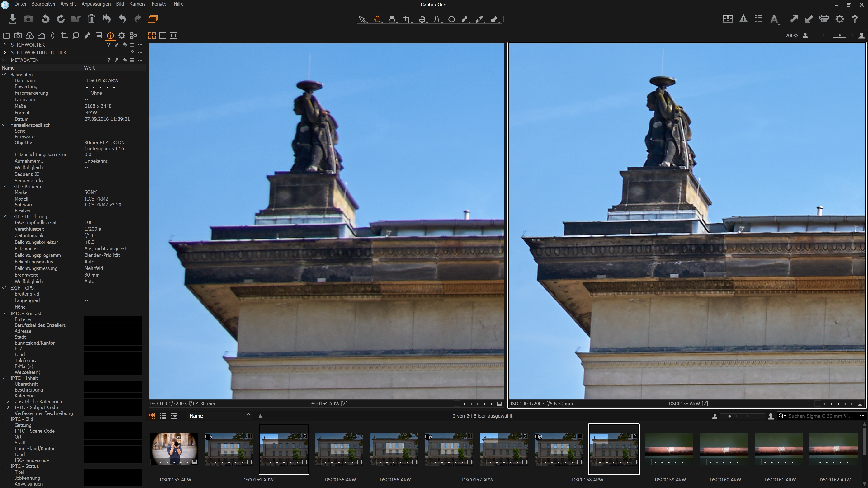Viewport: 868px width, 488px height.
Task: Click the ascending sort arrow button
Action: pyautogui.click(x=260, y=416)
